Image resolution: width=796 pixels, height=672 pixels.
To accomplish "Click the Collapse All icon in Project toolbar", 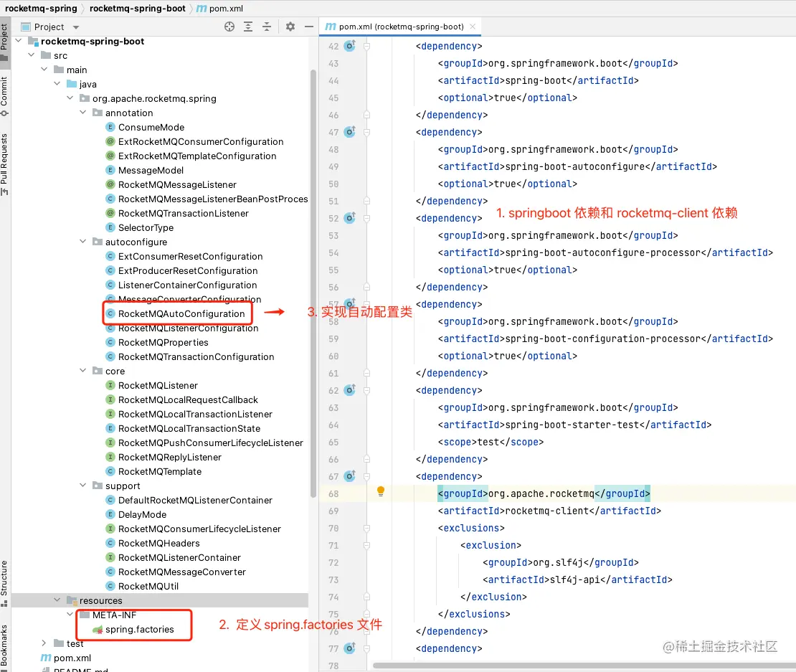I will [267, 27].
